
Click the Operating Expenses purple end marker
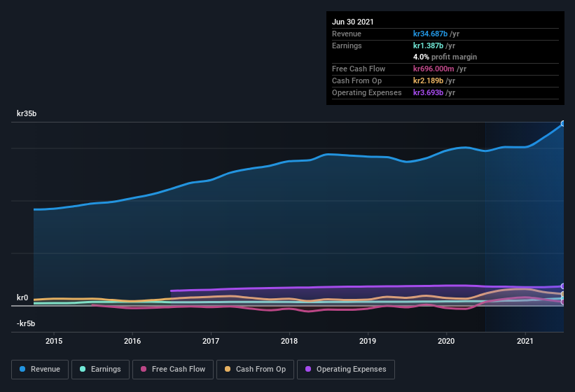pos(563,286)
